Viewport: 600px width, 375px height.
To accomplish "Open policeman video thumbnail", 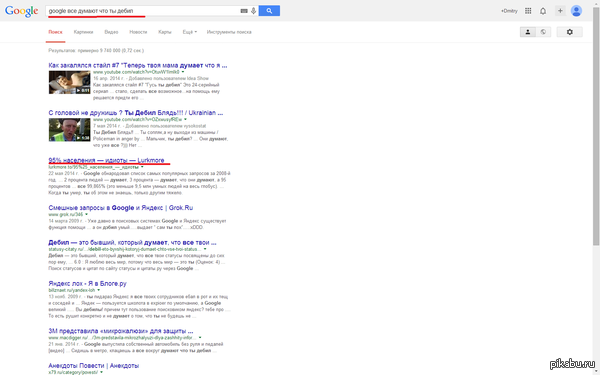I will click(x=69, y=130).
